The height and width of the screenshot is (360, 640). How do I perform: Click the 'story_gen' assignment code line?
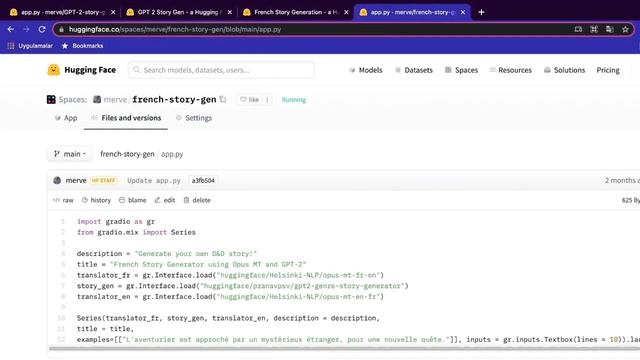(242, 286)
